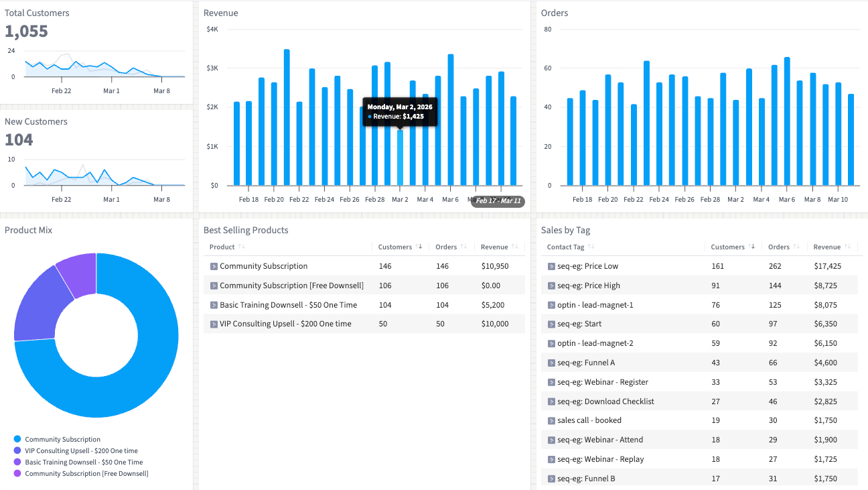Sort Sales by Tag by Customers column
Screen dimensions: 868x490
click(728, 247)
